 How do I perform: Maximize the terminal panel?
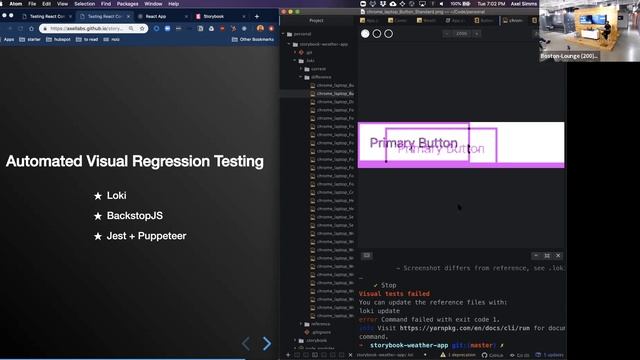coord(547,256)
